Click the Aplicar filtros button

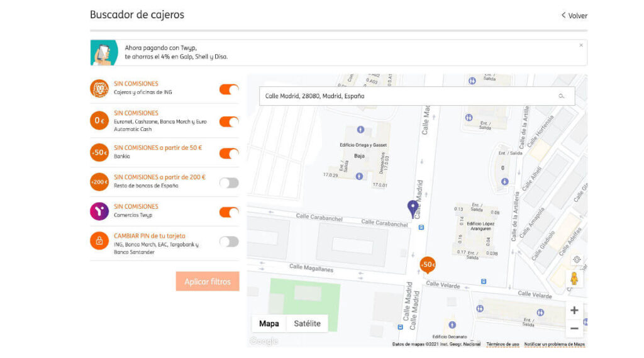208,281
